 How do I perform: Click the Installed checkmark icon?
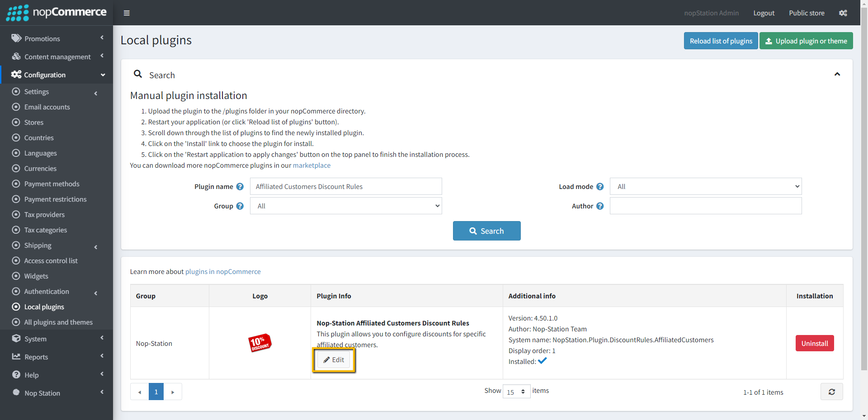point(542,361)
